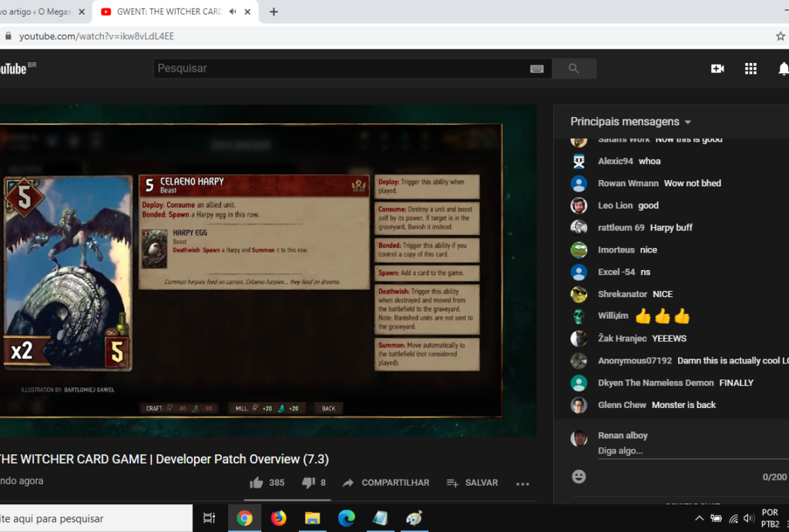The width and height of the screenshot is (789, 532).
Task: Bookmark this page with the star icon
Action: [781, 36]
